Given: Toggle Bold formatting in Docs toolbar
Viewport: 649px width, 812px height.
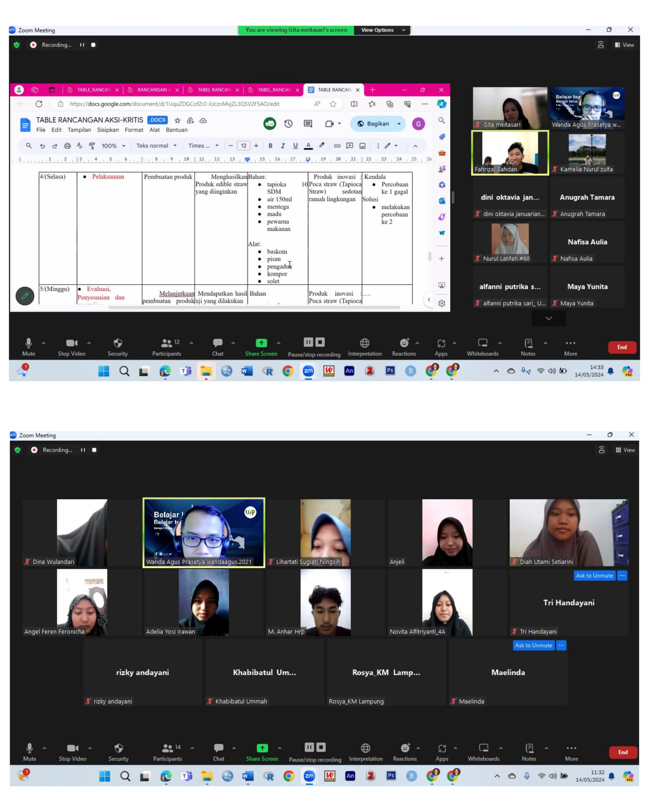Looking at the screenshot, I should (270, 146).
